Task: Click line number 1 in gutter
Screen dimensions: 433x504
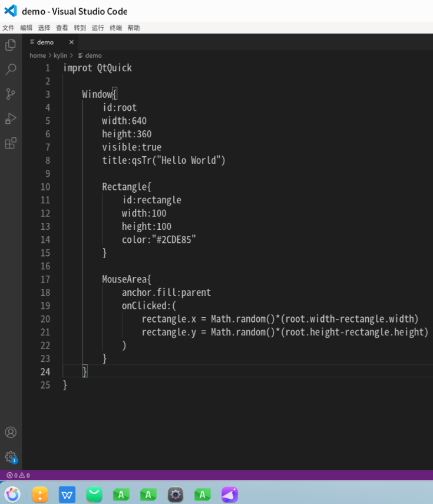Action: click(x=48, y=68)
